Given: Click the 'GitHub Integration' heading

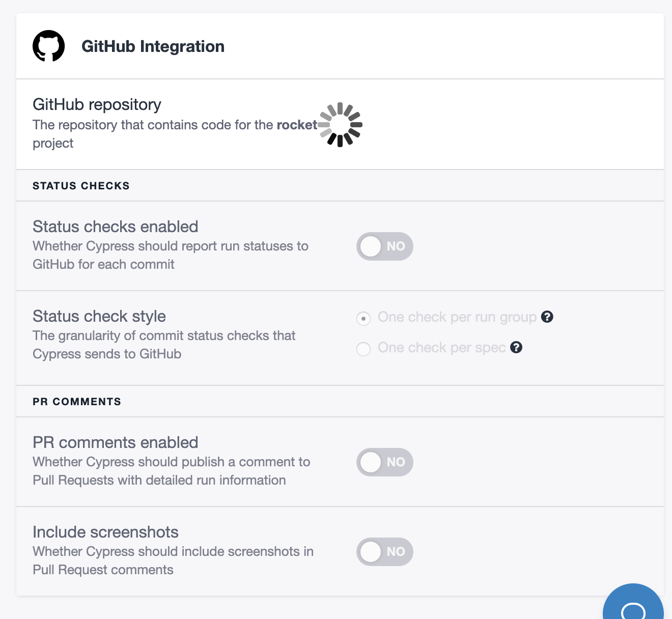Looking at the screenshot, I should (x=153, y=46).
